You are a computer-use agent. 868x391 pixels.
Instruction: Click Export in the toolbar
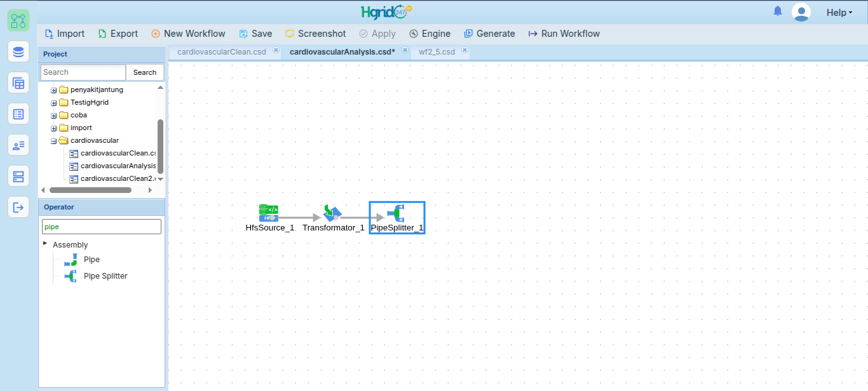tap(118, 34)
